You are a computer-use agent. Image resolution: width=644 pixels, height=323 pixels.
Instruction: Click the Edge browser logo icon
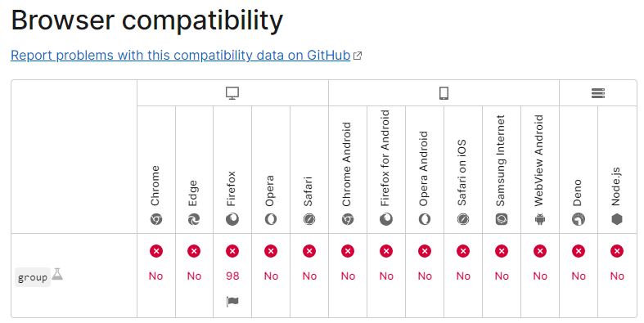(194, 220)
